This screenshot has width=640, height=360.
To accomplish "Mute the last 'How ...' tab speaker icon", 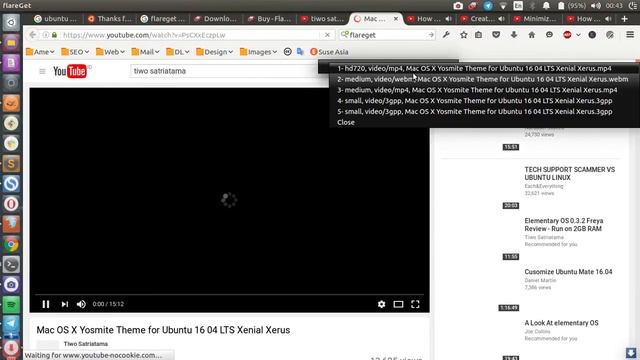I will point(608,19).
